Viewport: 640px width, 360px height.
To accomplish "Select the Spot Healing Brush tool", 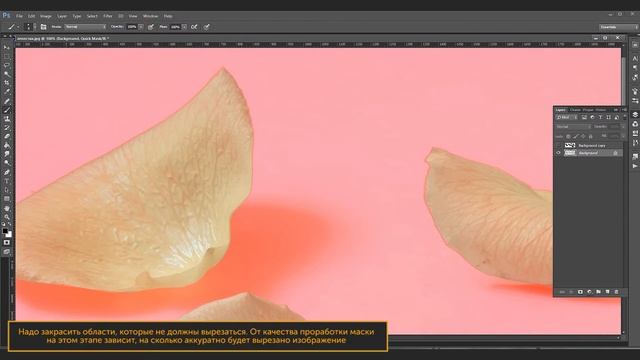I will click(7, 101).
